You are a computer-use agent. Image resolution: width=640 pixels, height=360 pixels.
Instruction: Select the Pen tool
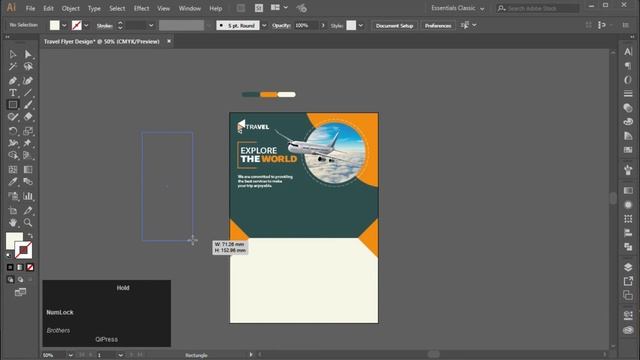click(13, 81)
